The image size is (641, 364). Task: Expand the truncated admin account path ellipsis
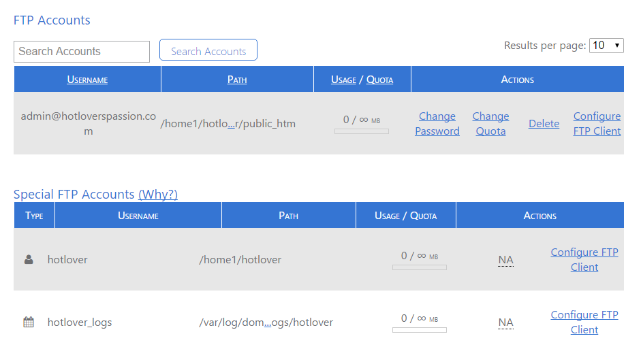click(232, 125)
